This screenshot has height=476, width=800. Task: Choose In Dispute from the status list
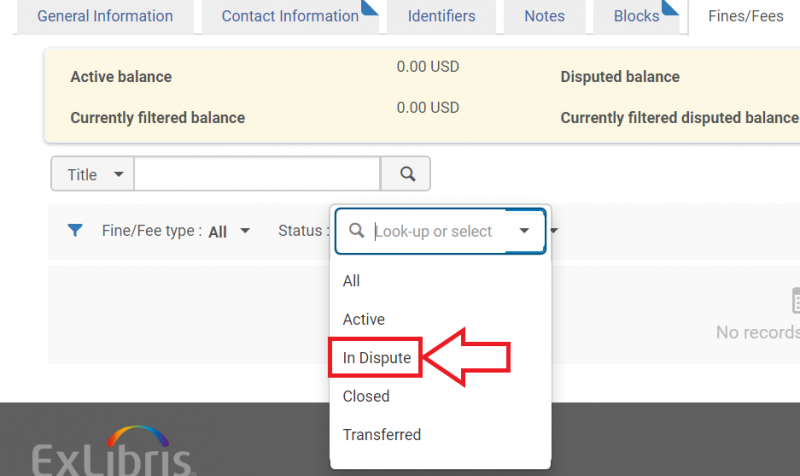click(x=377, y=358)
